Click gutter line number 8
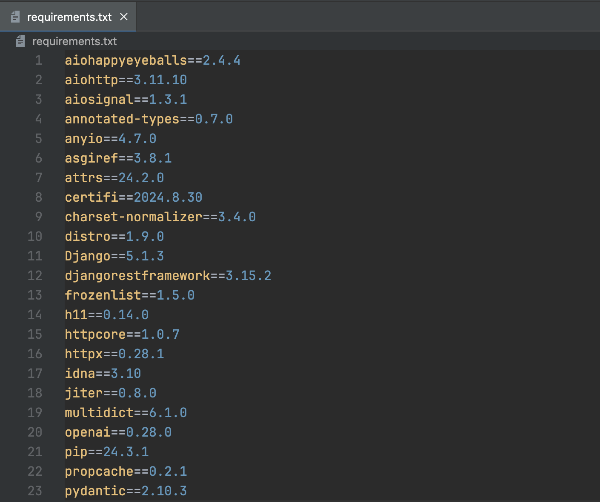Image resolution: width=600 pixels, height=502 pixels. 39,197
